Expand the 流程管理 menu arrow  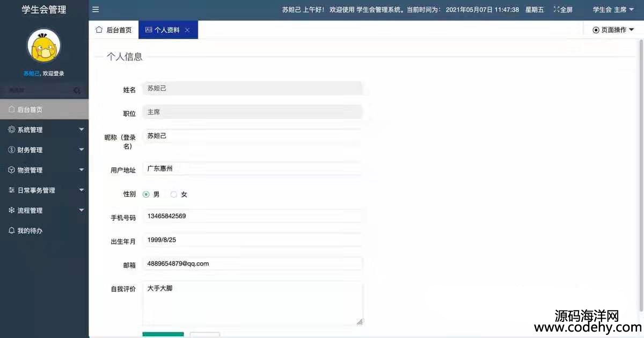point(82,210)
